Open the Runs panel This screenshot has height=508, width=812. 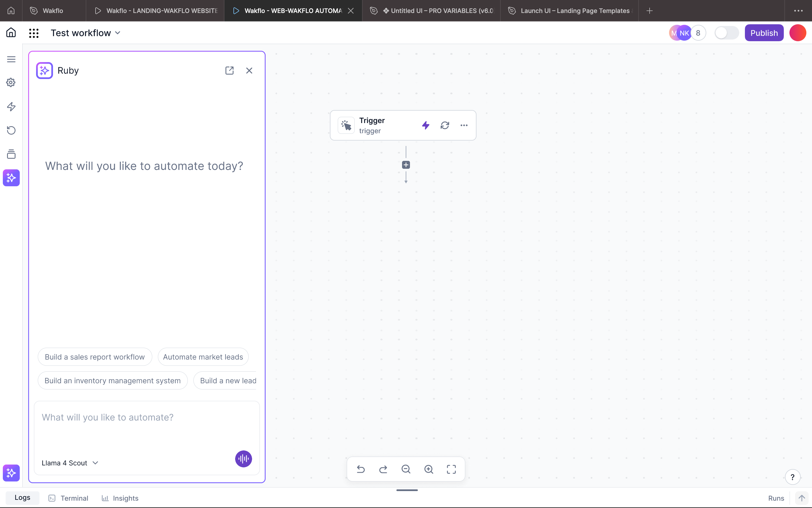(x=776, y=498)
